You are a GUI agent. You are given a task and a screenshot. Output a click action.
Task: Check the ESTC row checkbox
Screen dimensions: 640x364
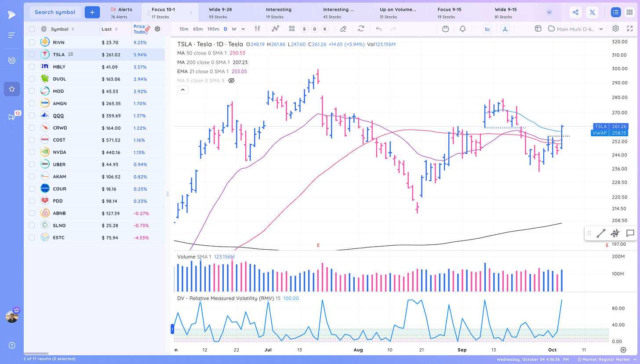tap(32, 237)
